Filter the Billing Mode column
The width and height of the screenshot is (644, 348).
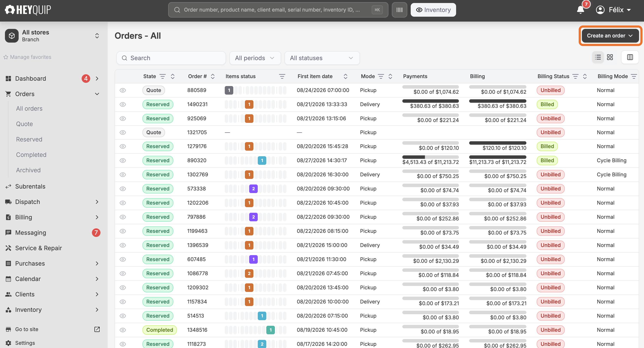tap(634, 76)
